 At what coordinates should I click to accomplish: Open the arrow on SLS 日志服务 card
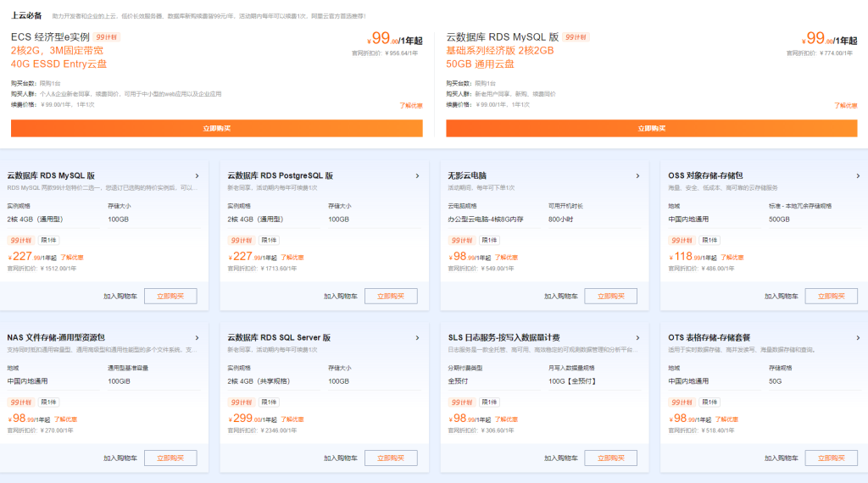tap(637, 338)
